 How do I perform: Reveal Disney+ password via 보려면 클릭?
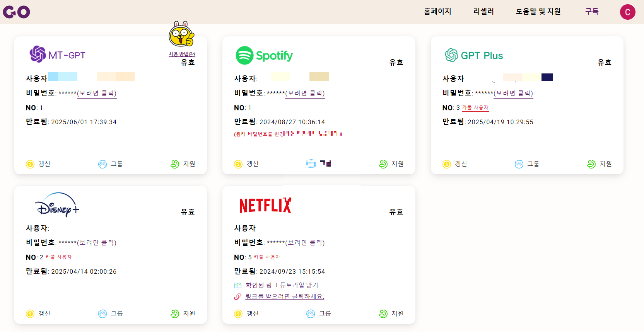[x=97, y=243]
